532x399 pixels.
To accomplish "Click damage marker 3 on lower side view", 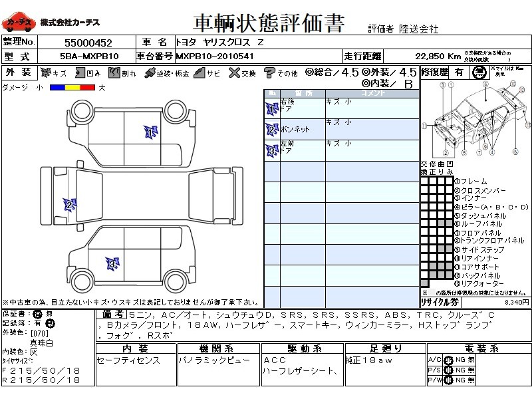I will tap(112, 264).
